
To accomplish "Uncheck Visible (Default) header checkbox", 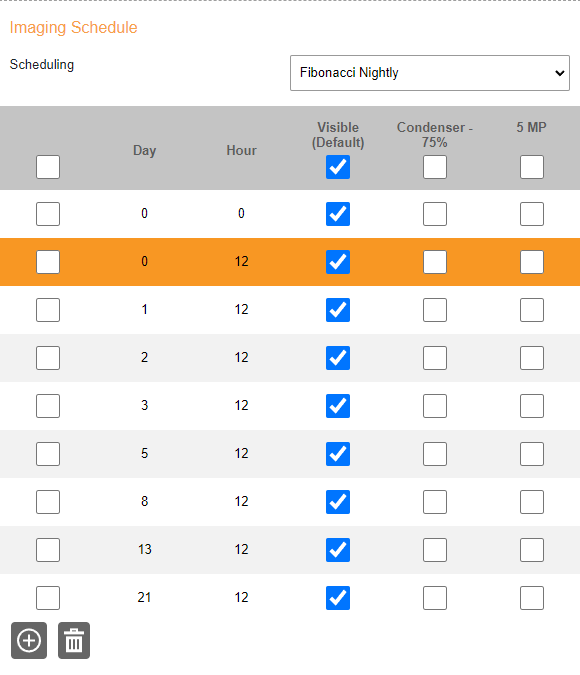I will (338, 167).
